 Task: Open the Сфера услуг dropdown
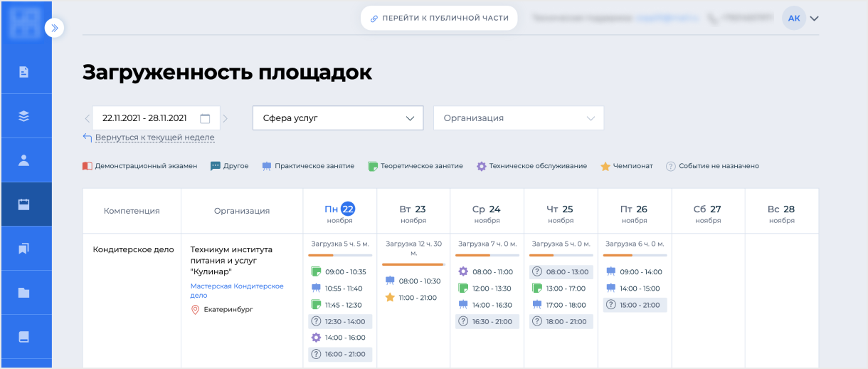tap(338, 118)
